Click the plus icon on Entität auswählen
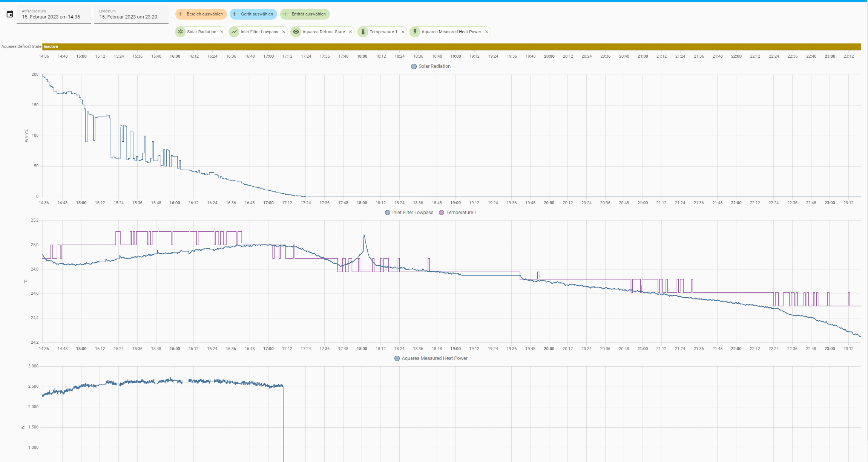Viewport: 868px width, 462px height. pos(285,14)
